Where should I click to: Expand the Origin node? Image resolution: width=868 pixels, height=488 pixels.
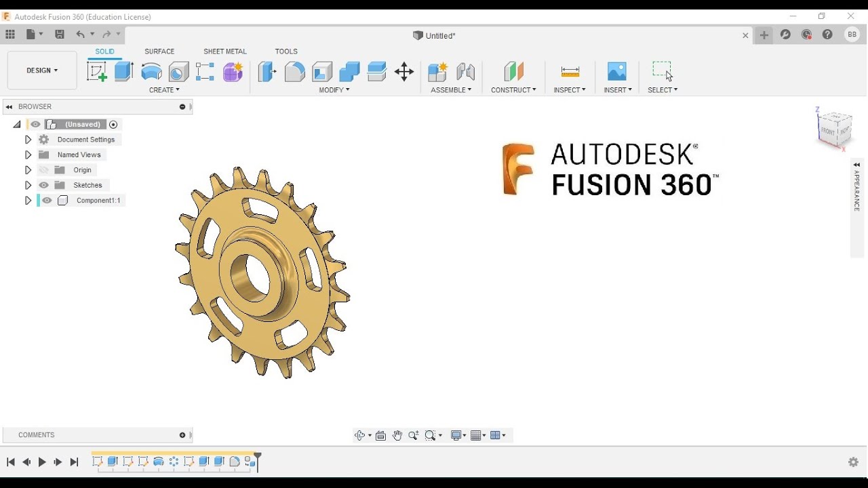28,169
